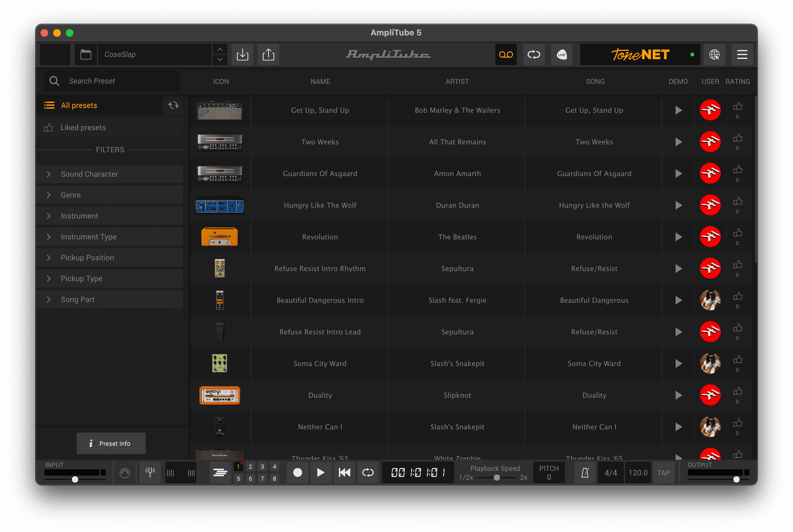
Task: Toggle transport loop button
Action: [368, 472]
